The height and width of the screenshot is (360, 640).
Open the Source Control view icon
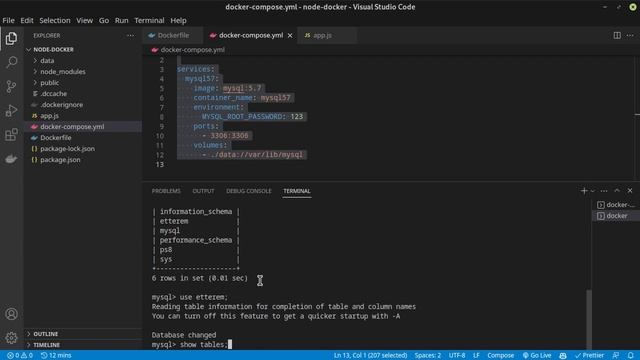11,86
